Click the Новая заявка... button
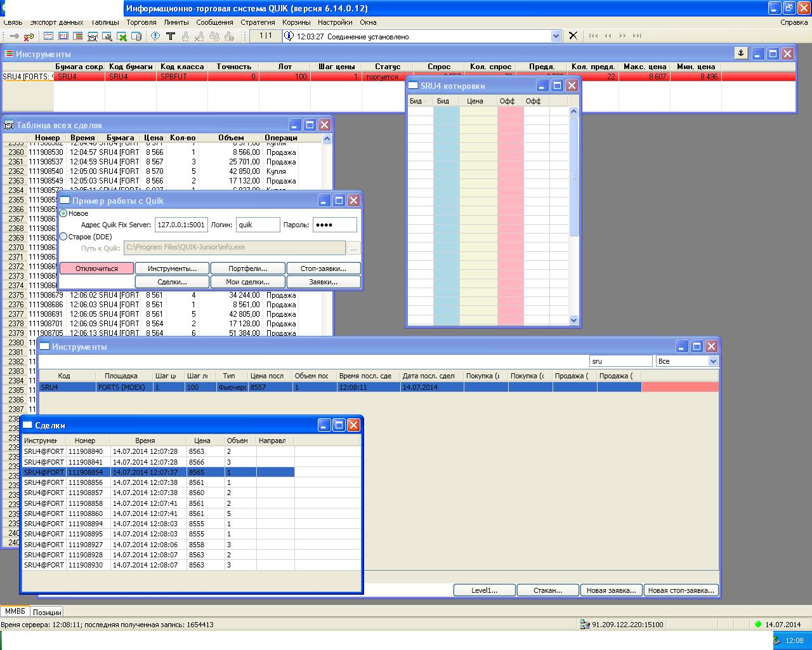 pyautogui.click(x=611, y=590)
